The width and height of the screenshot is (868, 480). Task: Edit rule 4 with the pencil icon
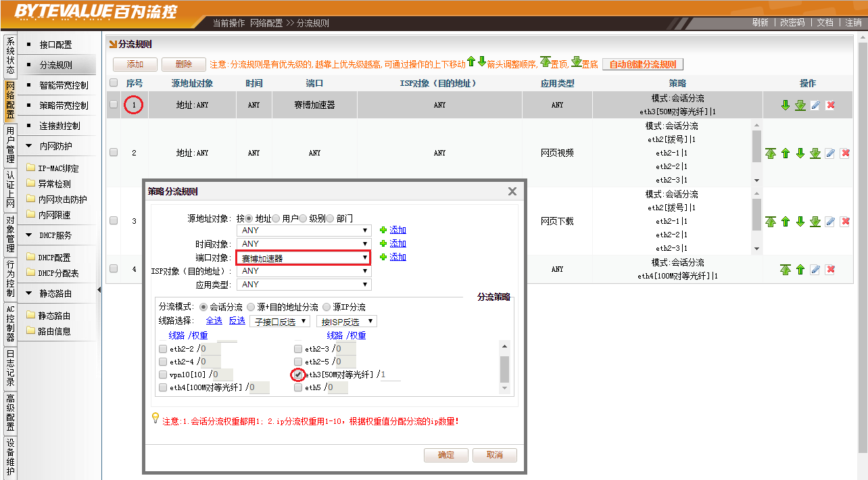(815, 270)
